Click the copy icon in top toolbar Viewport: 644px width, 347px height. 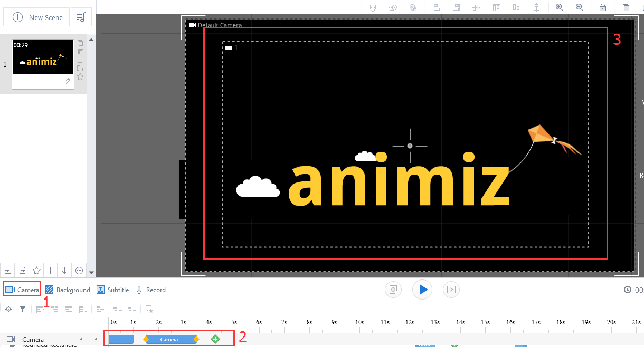626,7
